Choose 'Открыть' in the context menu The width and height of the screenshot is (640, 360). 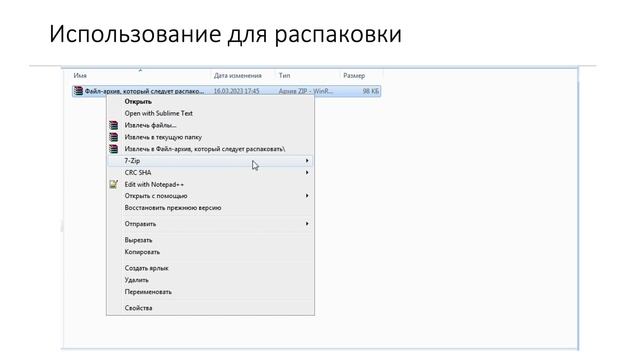(x=138, y=102)
